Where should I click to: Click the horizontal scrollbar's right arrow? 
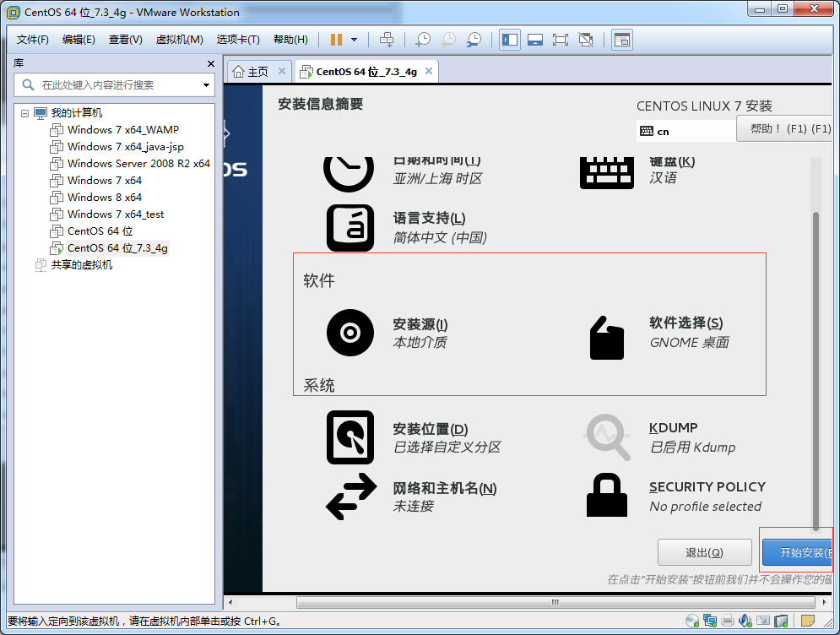(825, 602)
